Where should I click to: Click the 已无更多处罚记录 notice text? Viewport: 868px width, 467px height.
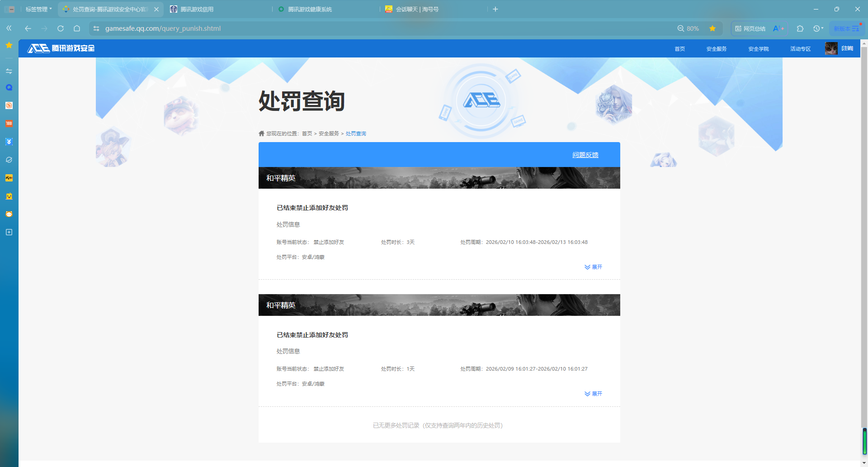click(438, 425)
